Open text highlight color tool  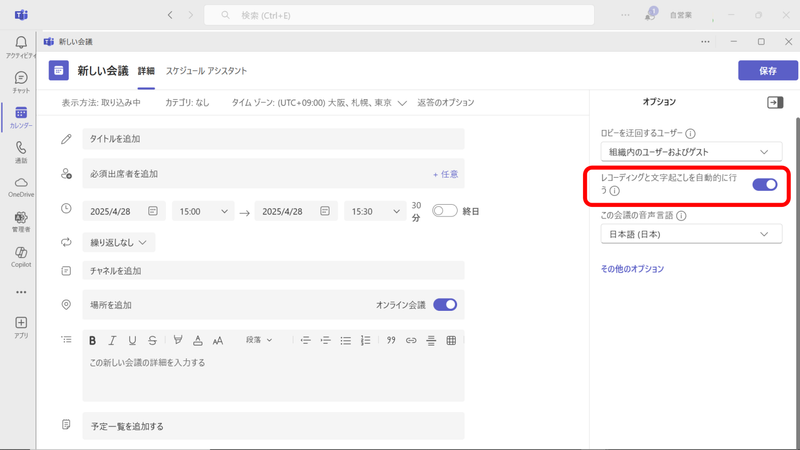tap(178, 340)
